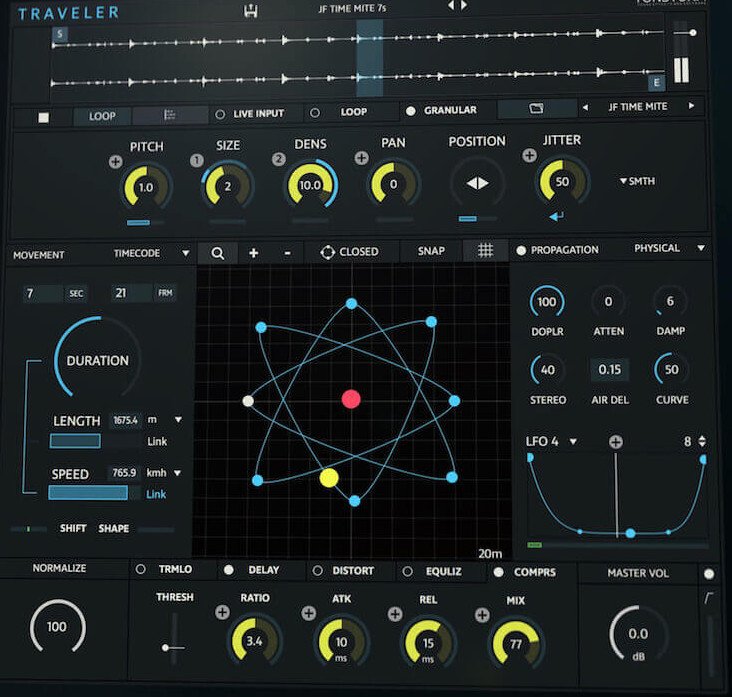Click the save preset icon at top
The height and width of the screenshot is (697, 732).
251,11
